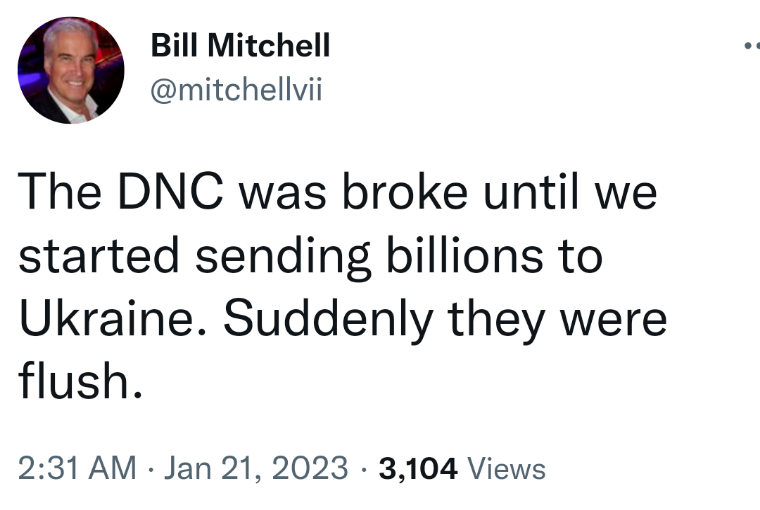
Task: Click the word Ukraine in tweet text
Action: point(112,319)
